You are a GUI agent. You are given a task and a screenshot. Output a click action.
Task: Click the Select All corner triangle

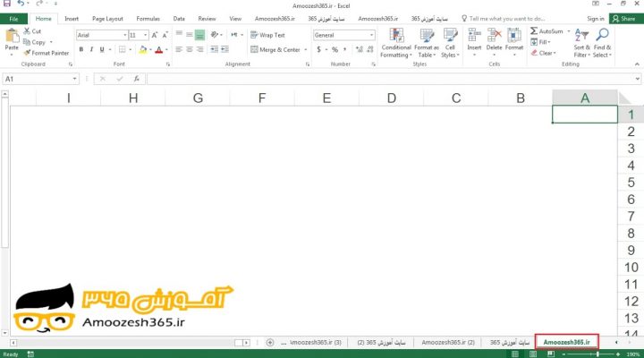pos(625,98)
